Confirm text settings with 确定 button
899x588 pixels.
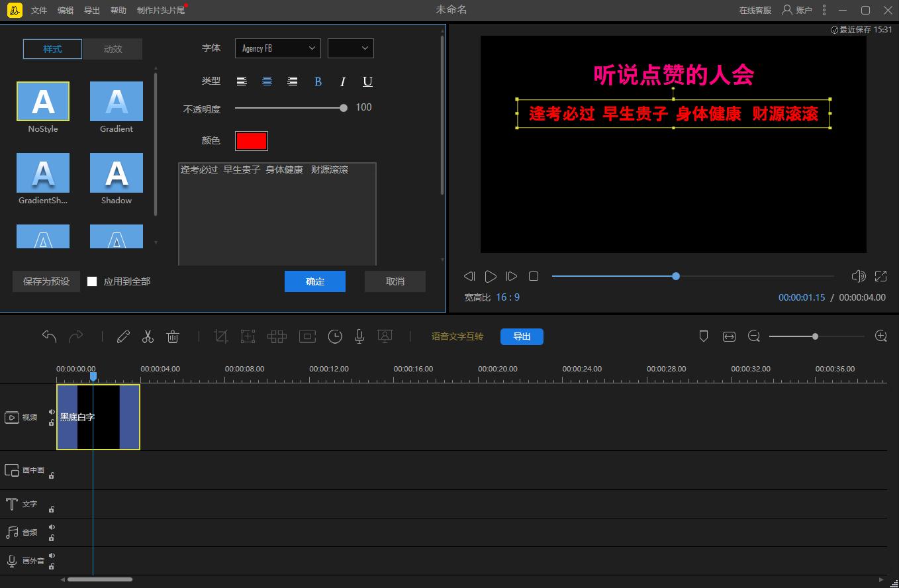pos(315,281)
